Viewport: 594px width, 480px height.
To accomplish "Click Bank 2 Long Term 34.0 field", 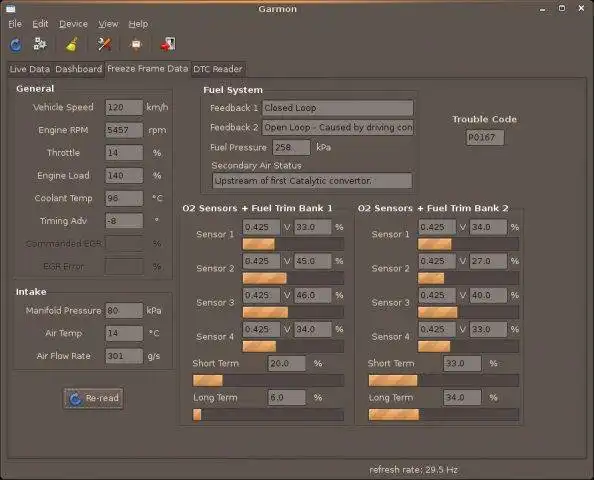I will (462, 397).
